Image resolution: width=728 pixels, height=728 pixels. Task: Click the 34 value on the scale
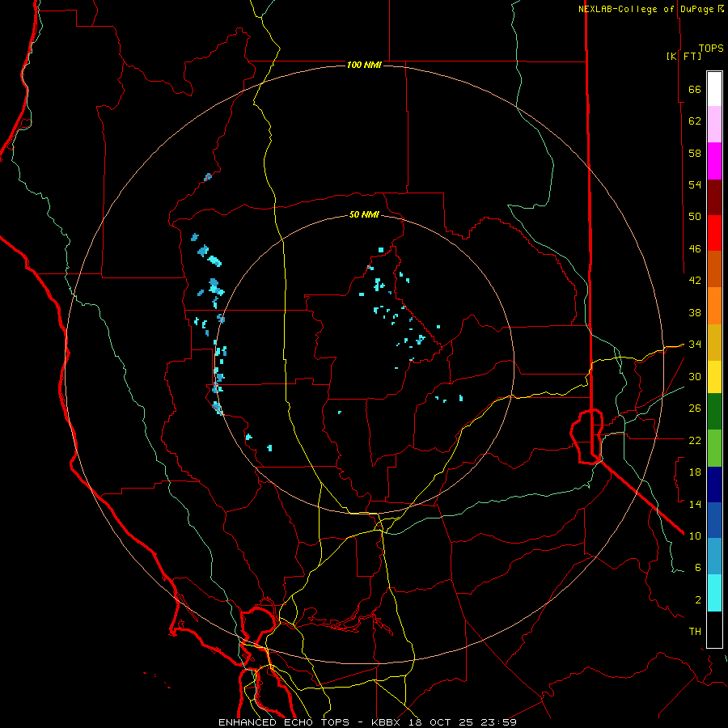[x=695, y=344]
